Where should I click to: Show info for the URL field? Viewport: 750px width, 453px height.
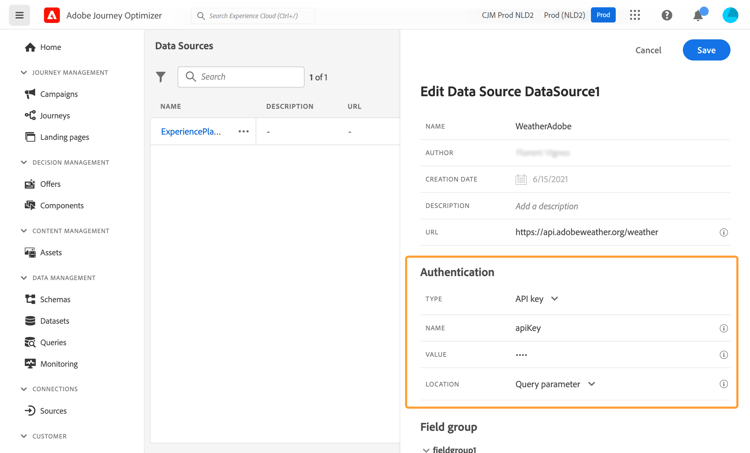[x=723, y=232]
